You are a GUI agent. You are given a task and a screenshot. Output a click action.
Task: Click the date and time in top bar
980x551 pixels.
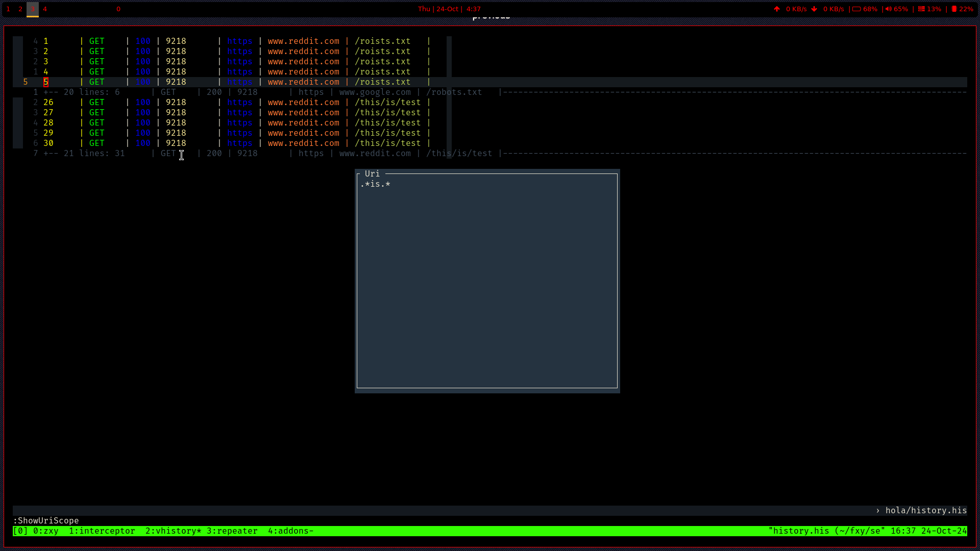[x=449, y=9]
